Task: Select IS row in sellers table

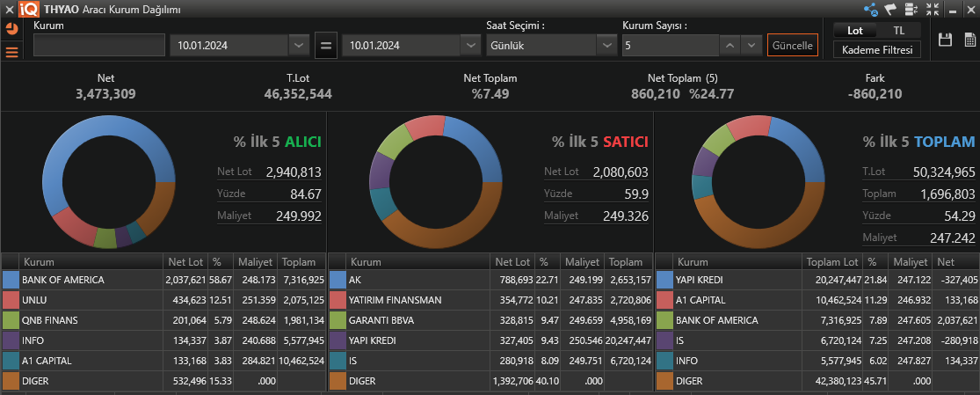Action: tap(490, 361)
